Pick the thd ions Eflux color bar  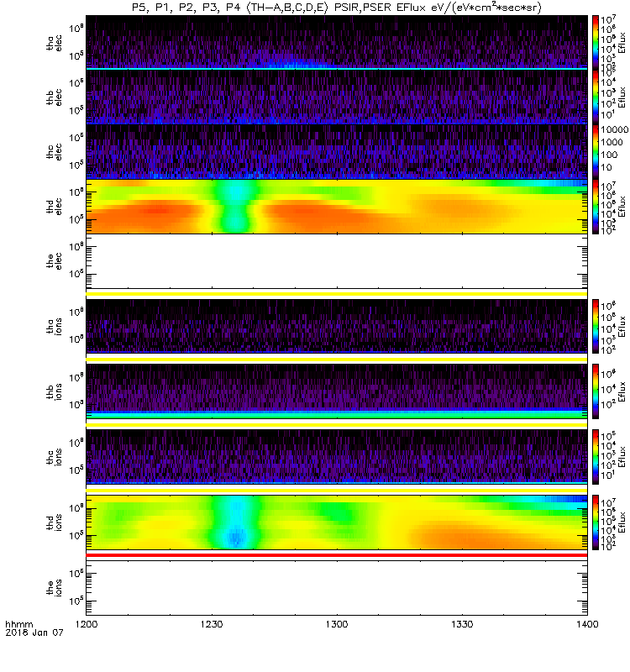596,522
